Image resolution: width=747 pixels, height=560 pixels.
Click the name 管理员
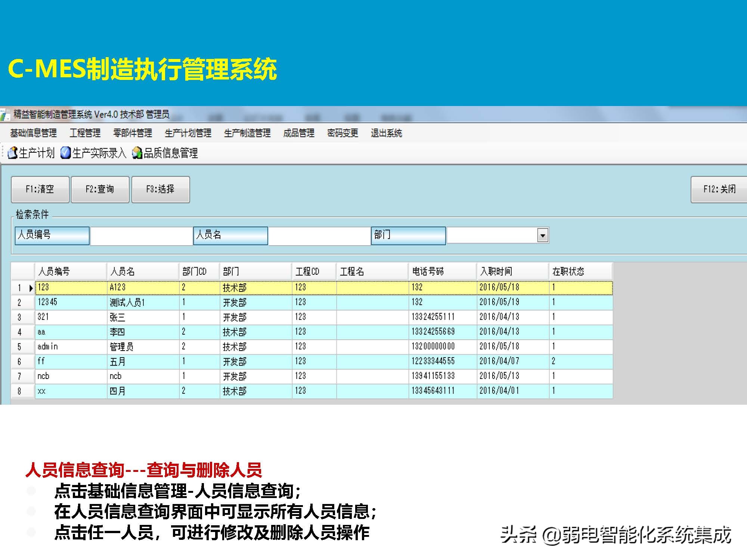coord(143,346)
